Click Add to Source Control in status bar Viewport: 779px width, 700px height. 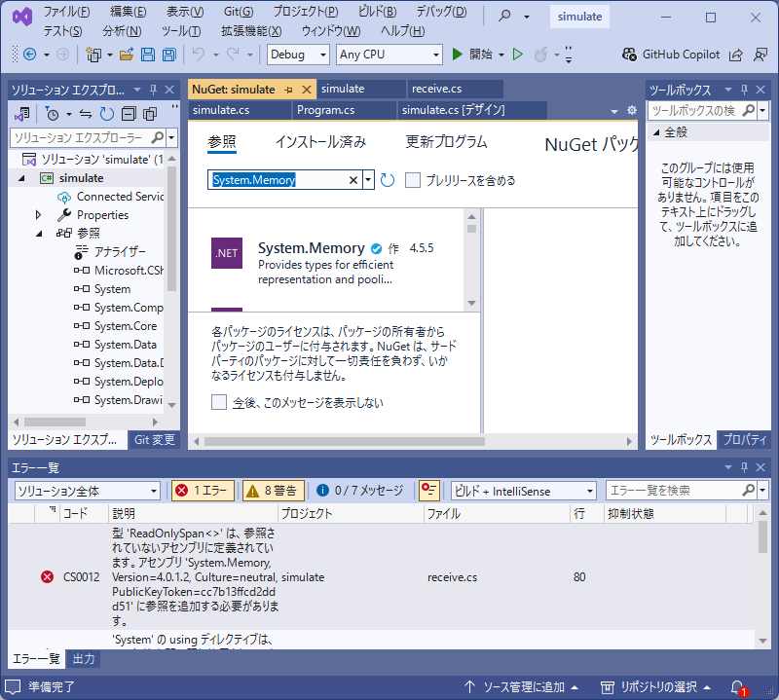click(521, 687)
